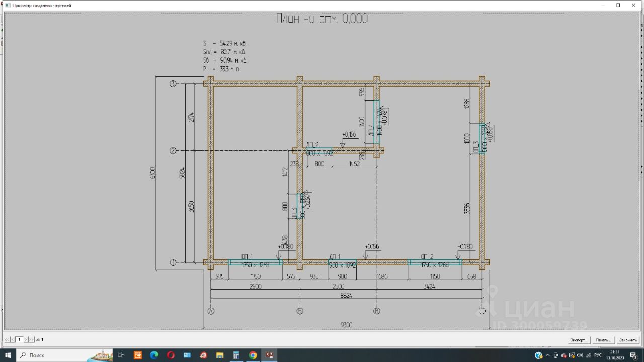The width and height of the screenshot is (644, 362).
Task: Click the vertical dimension 3536
Action: 467,208
